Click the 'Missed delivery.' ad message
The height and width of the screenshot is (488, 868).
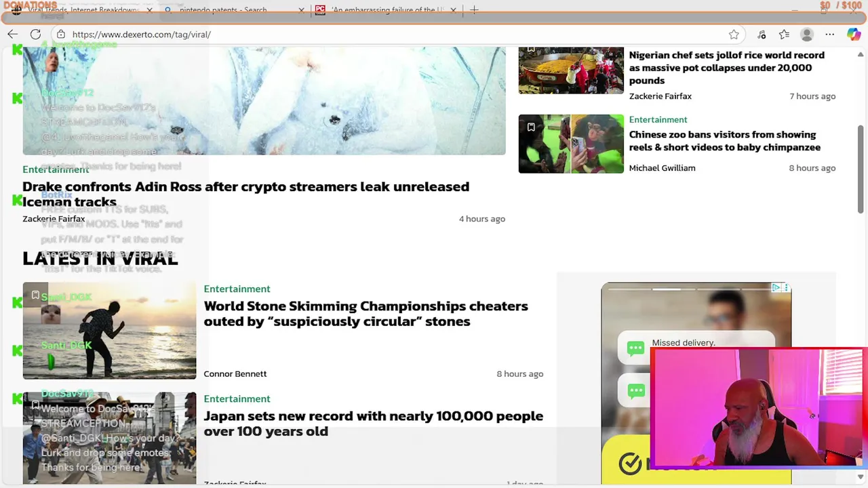[683, 343]
